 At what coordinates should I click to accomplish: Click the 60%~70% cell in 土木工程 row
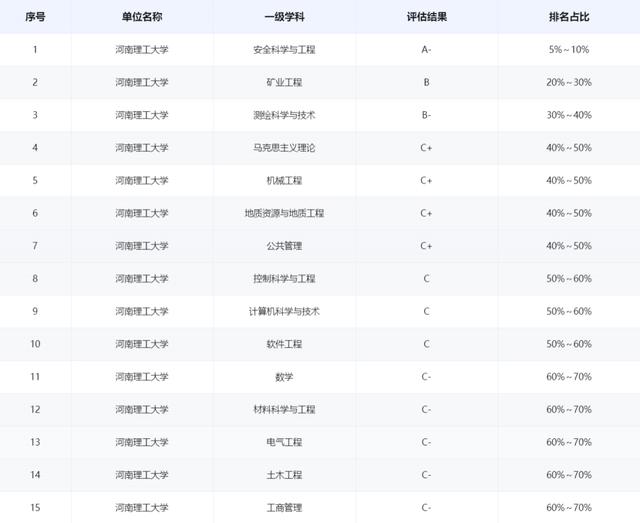569,474
